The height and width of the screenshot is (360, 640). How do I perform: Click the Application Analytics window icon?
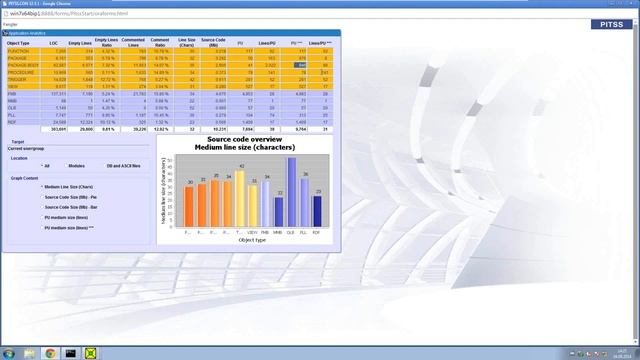5,33
